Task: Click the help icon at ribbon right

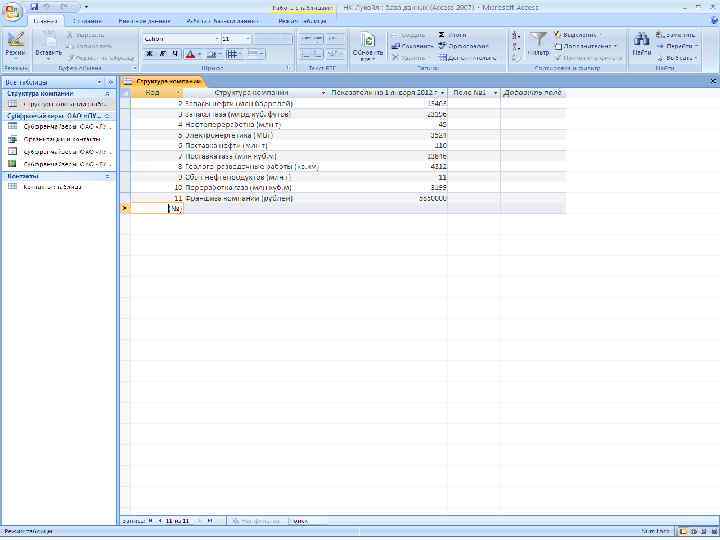Action: (x=715, y=21)
